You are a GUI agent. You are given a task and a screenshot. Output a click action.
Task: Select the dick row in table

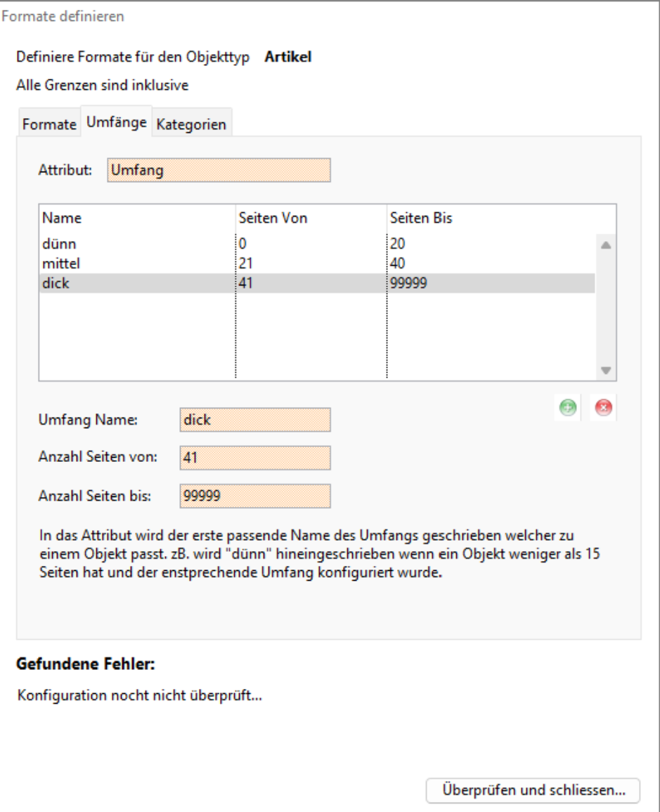click(55, 283)
